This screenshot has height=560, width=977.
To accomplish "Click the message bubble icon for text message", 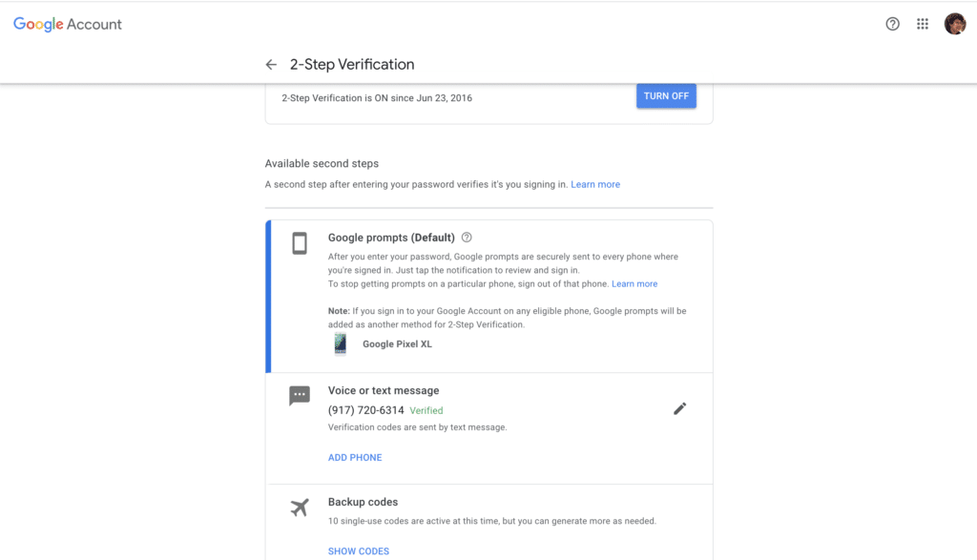I will tap(300, 396).
